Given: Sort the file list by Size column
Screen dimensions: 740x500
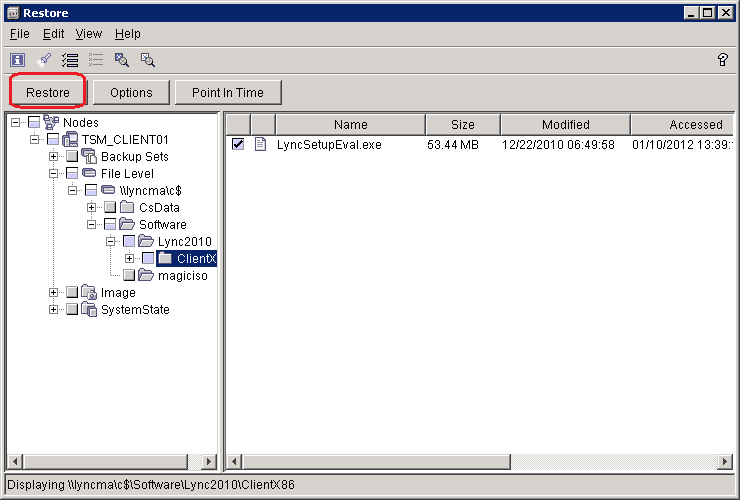Looking at the screenshot, I should point(462,125).
